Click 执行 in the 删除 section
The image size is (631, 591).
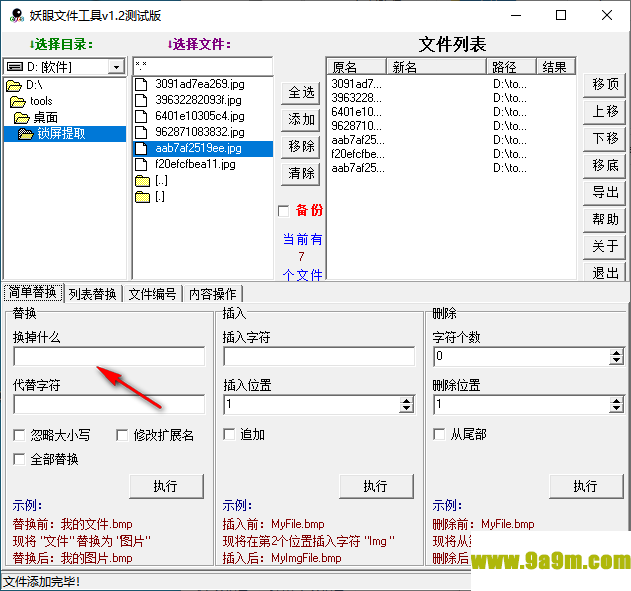click(x=586, y=486)
